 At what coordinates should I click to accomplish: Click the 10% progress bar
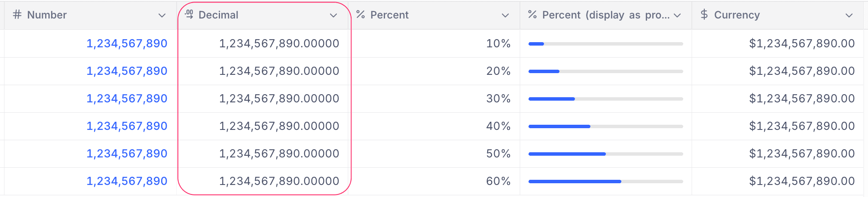point(605,44)
